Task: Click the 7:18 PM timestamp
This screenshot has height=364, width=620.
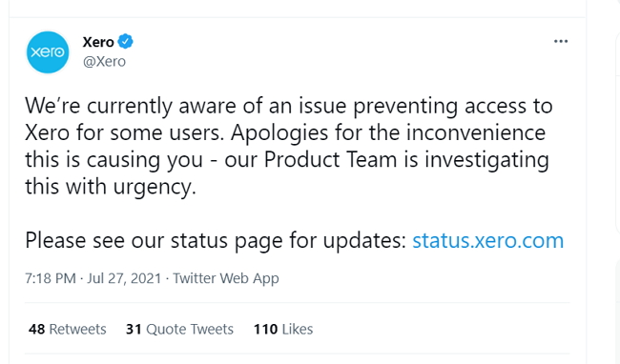Action: pos(51,278)
